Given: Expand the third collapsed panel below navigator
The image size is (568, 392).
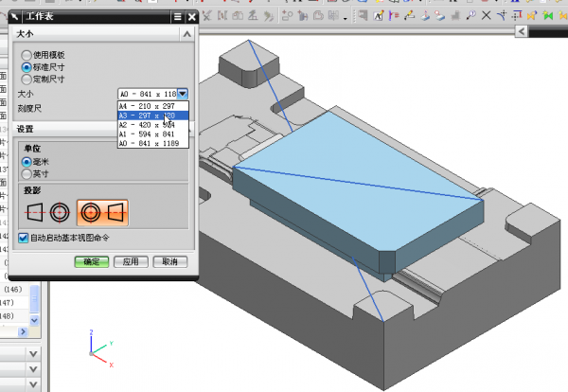Looking at the screenshot, I should [x=33, y=384].
